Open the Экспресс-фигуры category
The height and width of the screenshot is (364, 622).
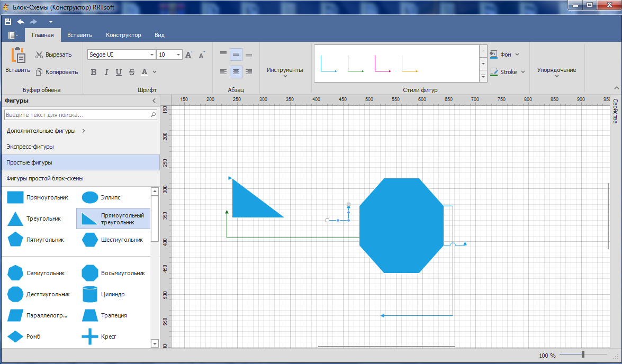[x=30, y=147]
